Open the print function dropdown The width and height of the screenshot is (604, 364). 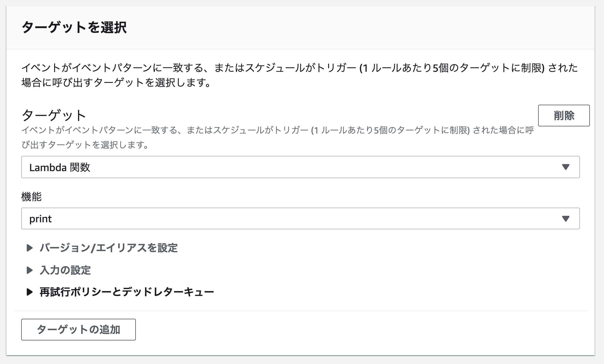(300, 218)
